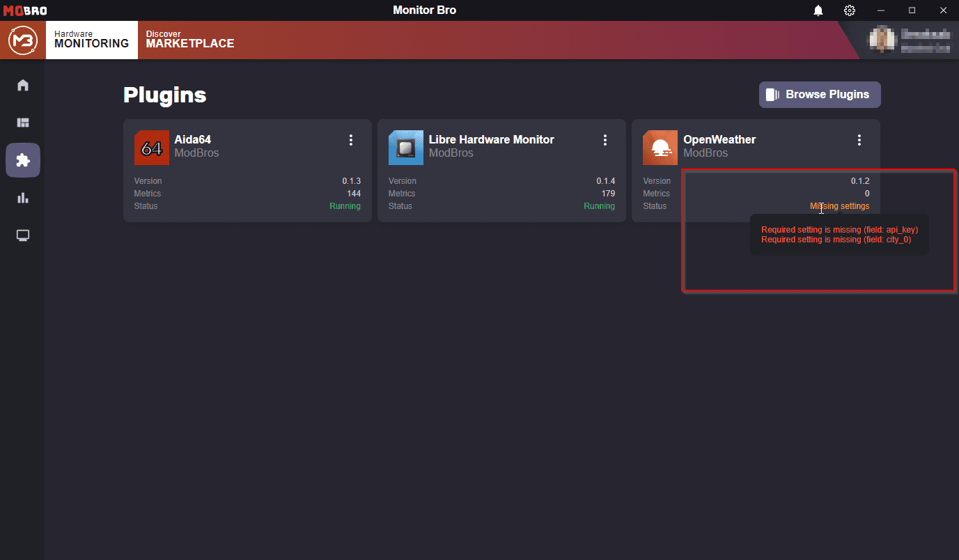
Task: Click the Browse Plugins button
Action: coord(820,95)
